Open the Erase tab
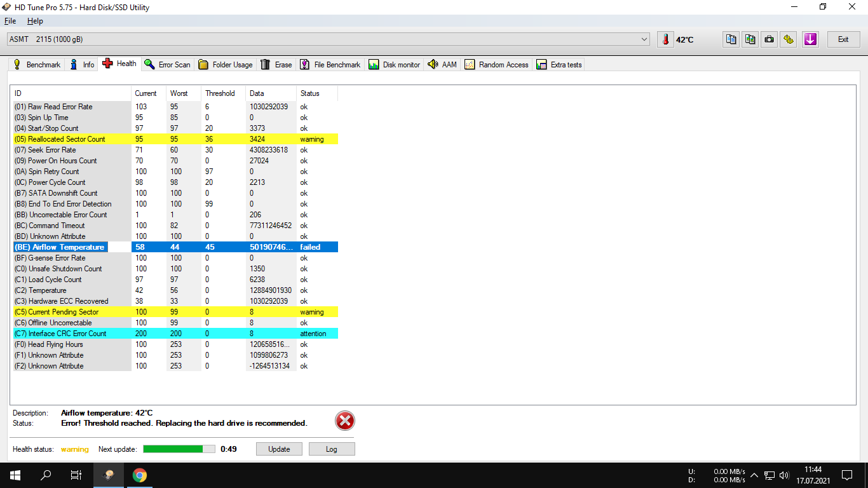The image size is (868, 488). pyautogui.click(x=276, y=65)
